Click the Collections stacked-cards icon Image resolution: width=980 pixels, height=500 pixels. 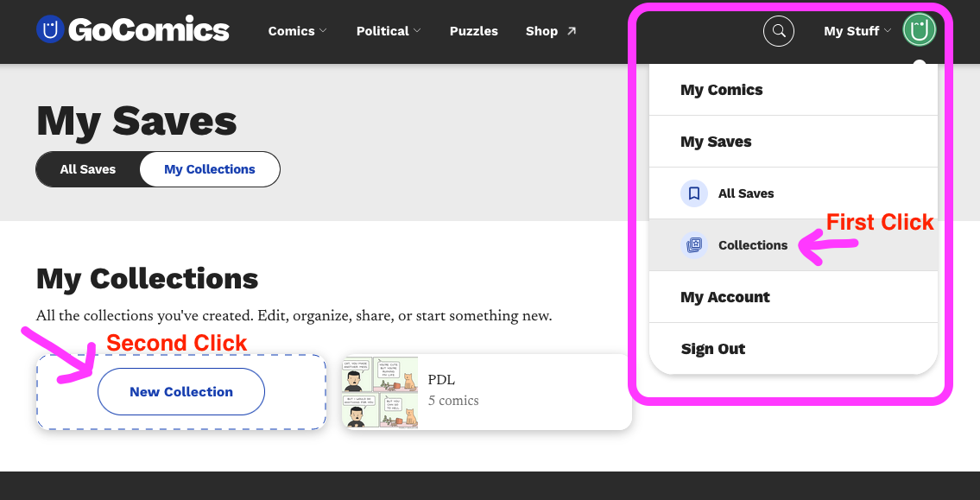(x=693, y=245)
